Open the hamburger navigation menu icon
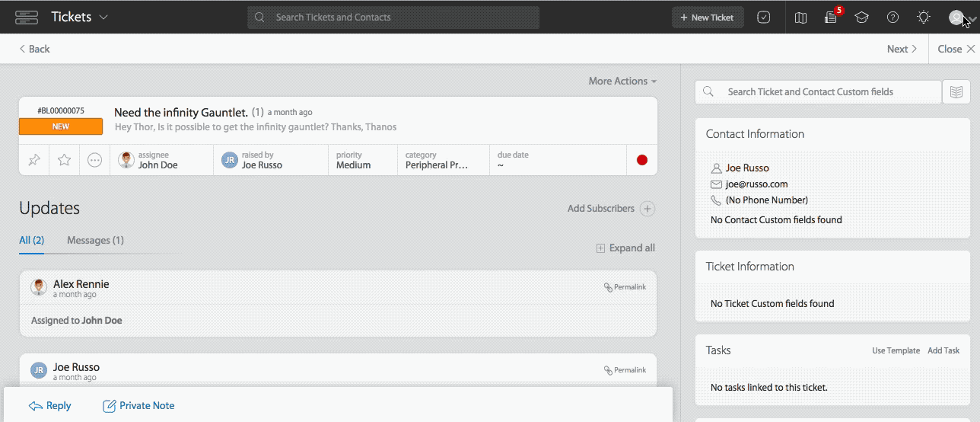 [x=27, y=18]
